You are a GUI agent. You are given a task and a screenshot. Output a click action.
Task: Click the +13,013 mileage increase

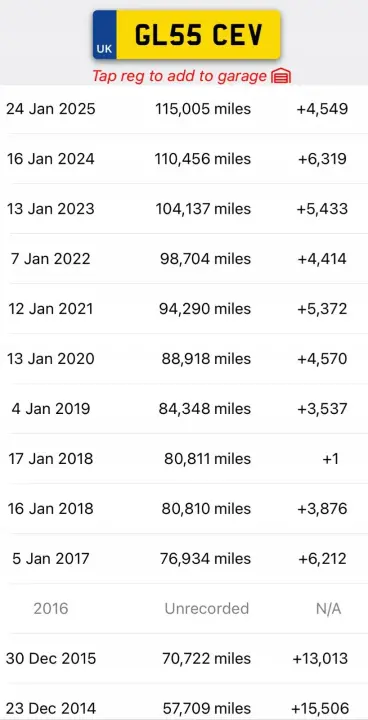320,659
